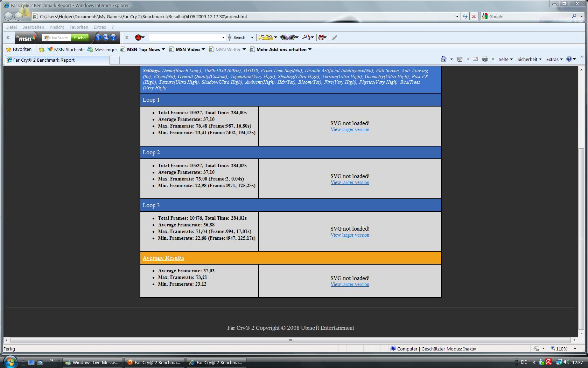The height and width of the screenshot is (368, 588).
Task: Open the Sicherheit dropdown menu
Action: (x=530, y=59)
